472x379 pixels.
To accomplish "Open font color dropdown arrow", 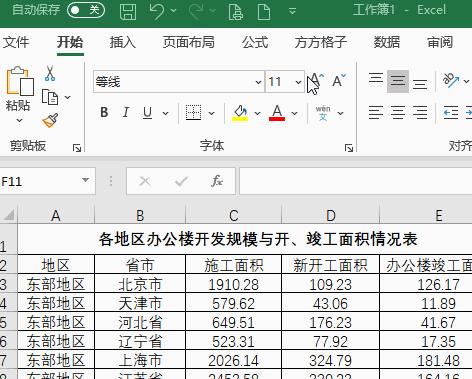I will click(294, 113).
